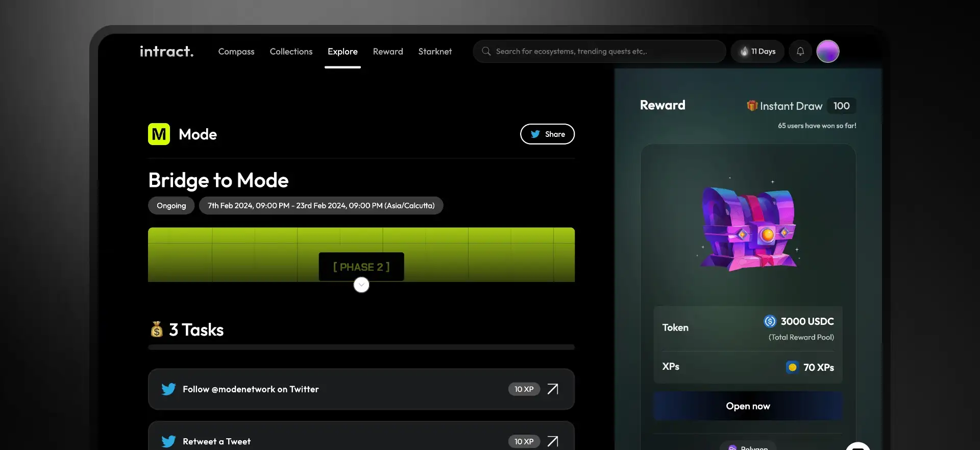Expand the Retweet a Tweet task
This screenshot has width=980, height=450.
coord(216,441)
